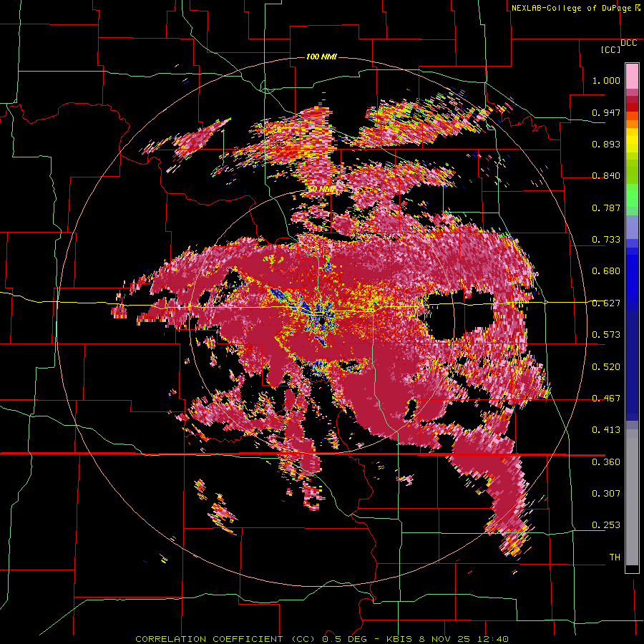Pick the bright green band in the color scale
Viewport: 644px width, 644px height.
(632, 195)
